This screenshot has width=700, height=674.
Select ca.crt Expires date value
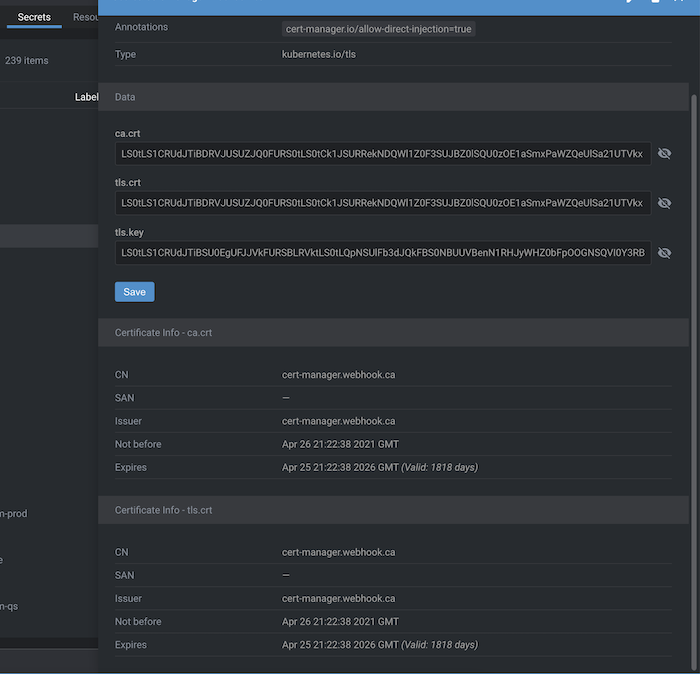[380, 467]
